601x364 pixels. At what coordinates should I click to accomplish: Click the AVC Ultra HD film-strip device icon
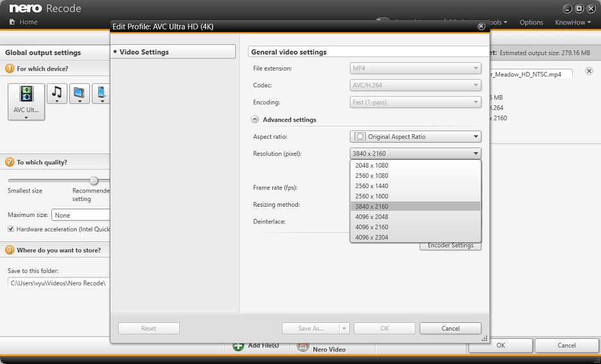click(x=26, y=96)
